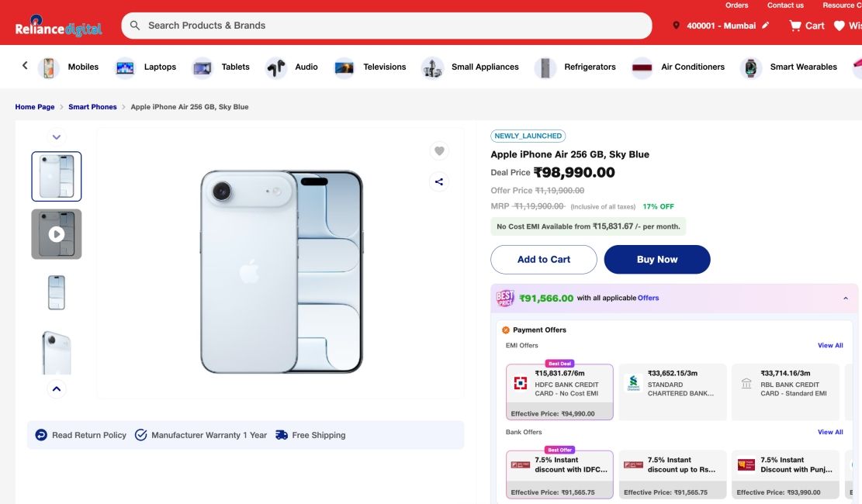Focus the Search Products & Brands field
Image resolution: width=862 pixels, height=504 pixels.
click(x=386, y=26)
